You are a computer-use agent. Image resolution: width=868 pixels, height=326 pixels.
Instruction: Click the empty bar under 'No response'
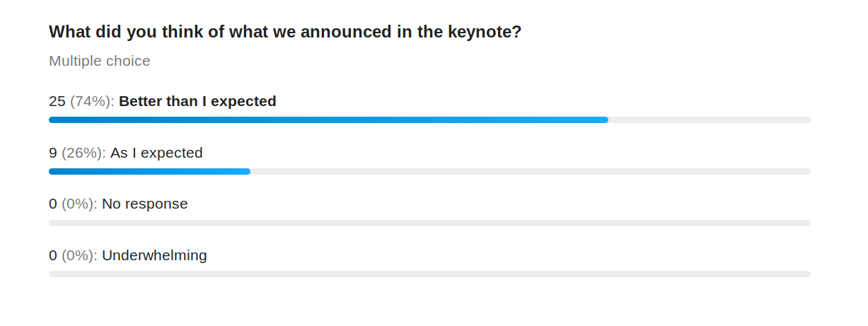[x=429, y=223]
